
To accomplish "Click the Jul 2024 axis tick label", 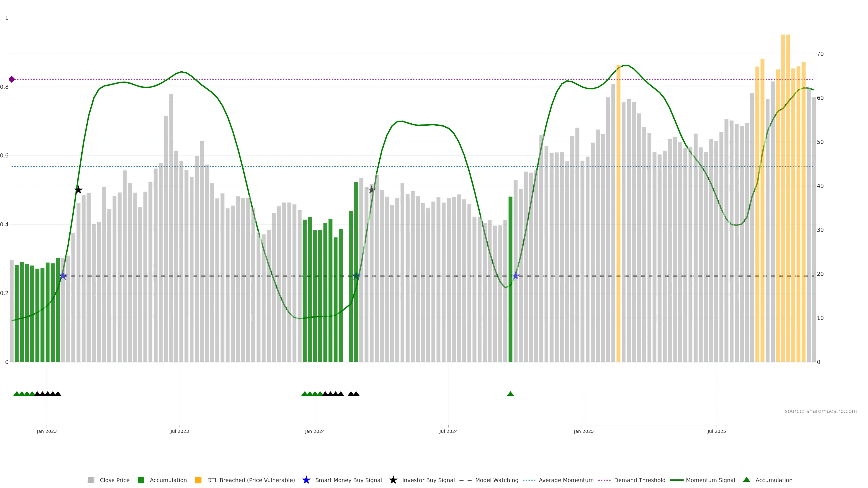I will click(448, 431).
